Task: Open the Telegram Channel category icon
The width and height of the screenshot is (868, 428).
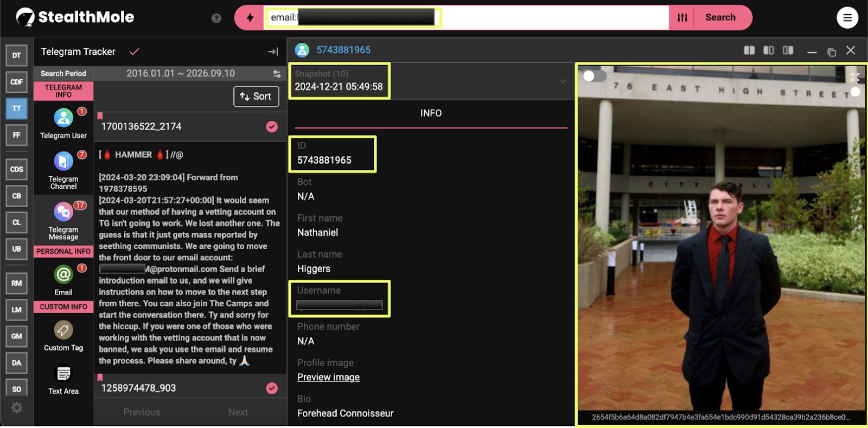Action: [x=63, y=161]
